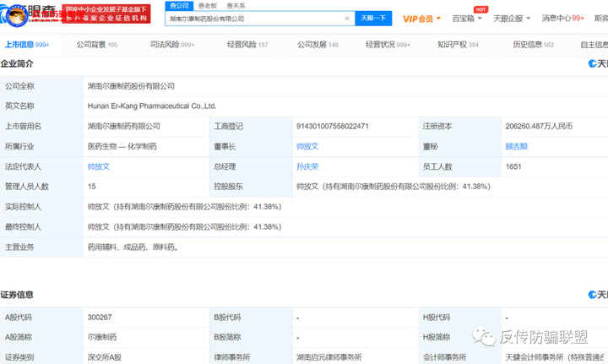Clear the search box with the X icon
Viewport: 608px width, 364px height.
point(347,19)
